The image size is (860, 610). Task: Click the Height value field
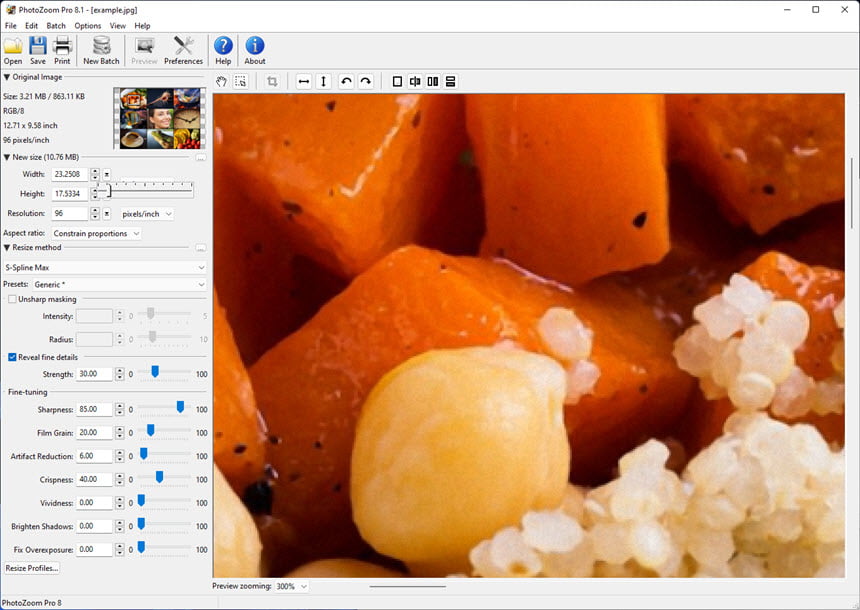[70, 194]
